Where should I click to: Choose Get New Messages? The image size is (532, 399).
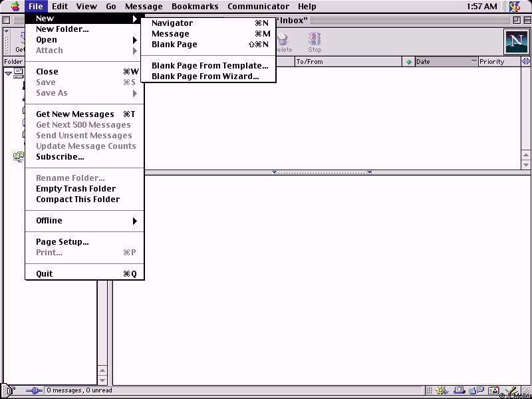(x=75, y=114)
